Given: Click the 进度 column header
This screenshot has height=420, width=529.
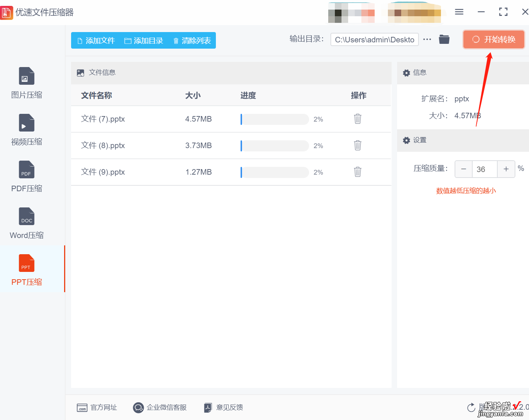Looking at the screenshot, I should click(248, 95).
